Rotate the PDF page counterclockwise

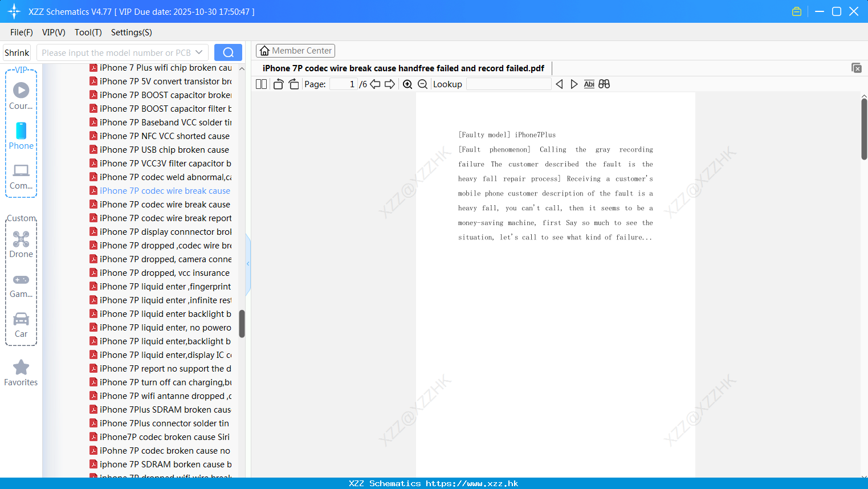278,84
